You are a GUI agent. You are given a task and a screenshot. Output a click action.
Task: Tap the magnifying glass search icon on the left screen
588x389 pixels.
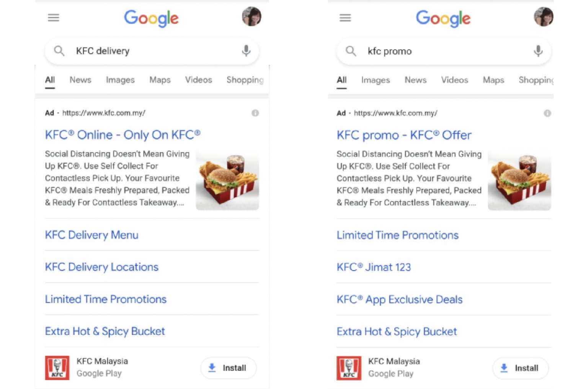[x=59, y=51]
